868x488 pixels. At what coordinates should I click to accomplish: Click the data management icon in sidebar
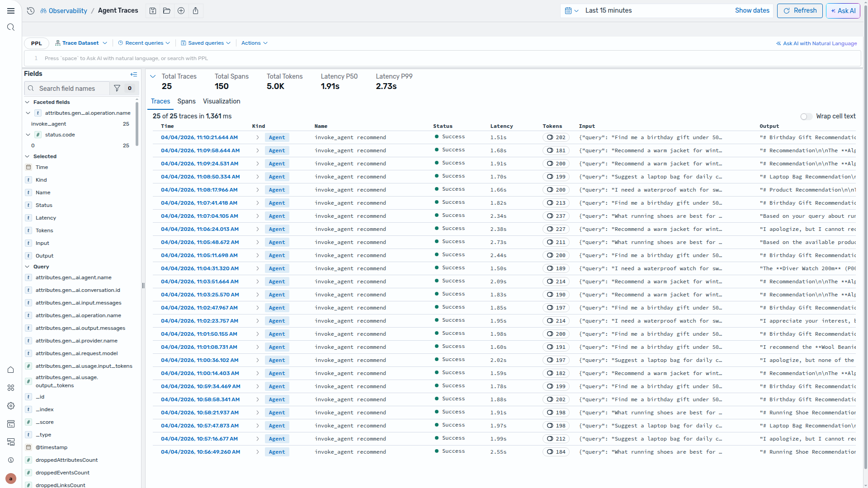pyautogui.click(x=11, y=442)
